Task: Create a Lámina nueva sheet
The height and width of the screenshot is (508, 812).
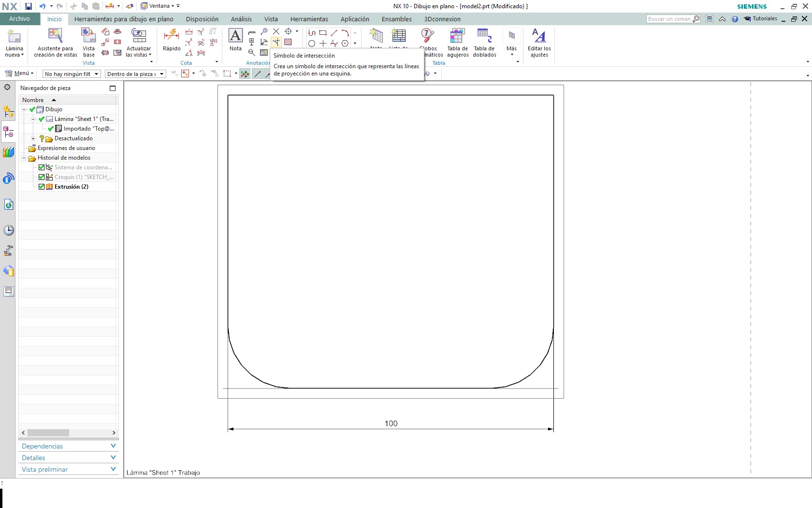Action: [x=14, y=43]
